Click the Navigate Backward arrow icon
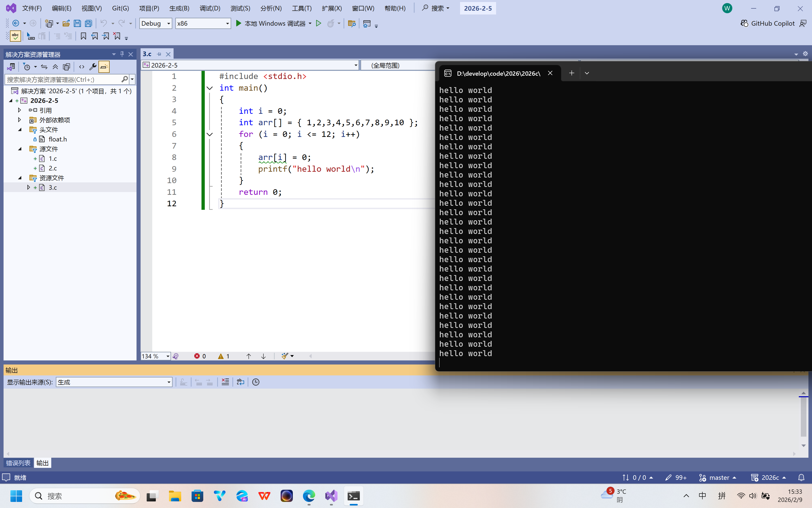The height and width of the screenshot is (508, 812). (15, 23)
